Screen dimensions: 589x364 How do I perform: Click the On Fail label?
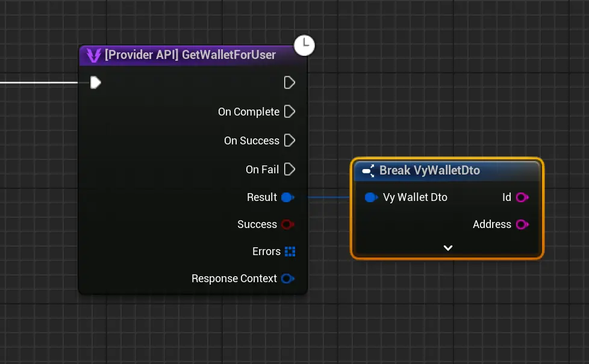(262, 170)
